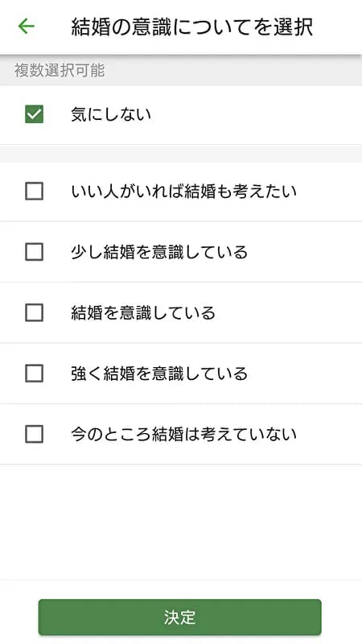Click empty white space beneath the options list
Screen dimensions: 362x644
tap(181, 522)
